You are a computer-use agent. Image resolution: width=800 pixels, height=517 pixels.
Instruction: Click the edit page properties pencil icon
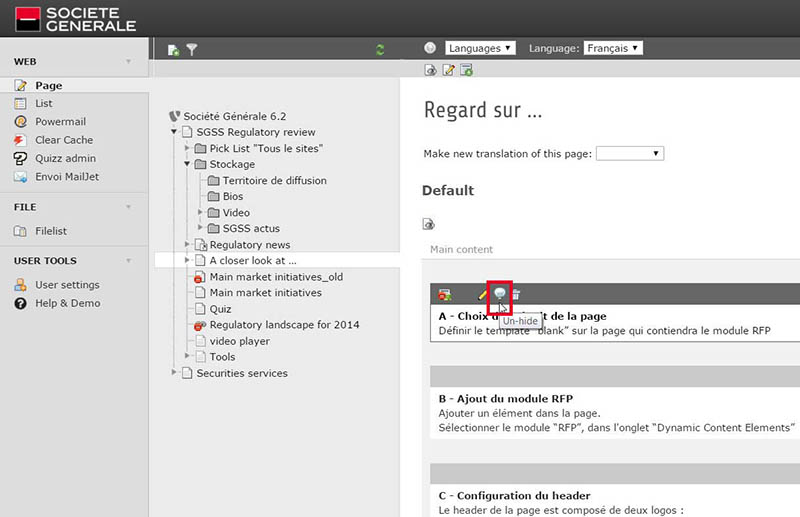[448, 70]
